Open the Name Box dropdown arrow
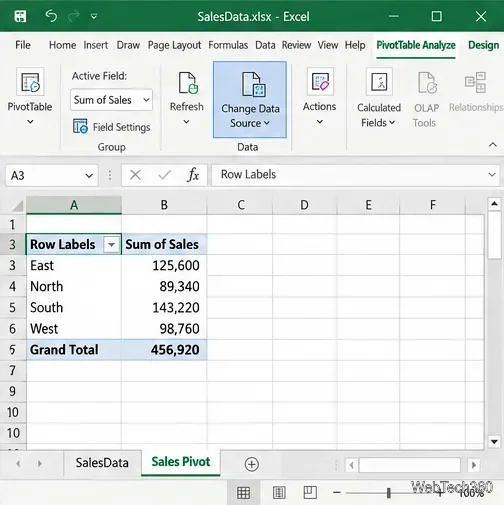This screenshot has height=505, width=504. click(x=89, y=175)
